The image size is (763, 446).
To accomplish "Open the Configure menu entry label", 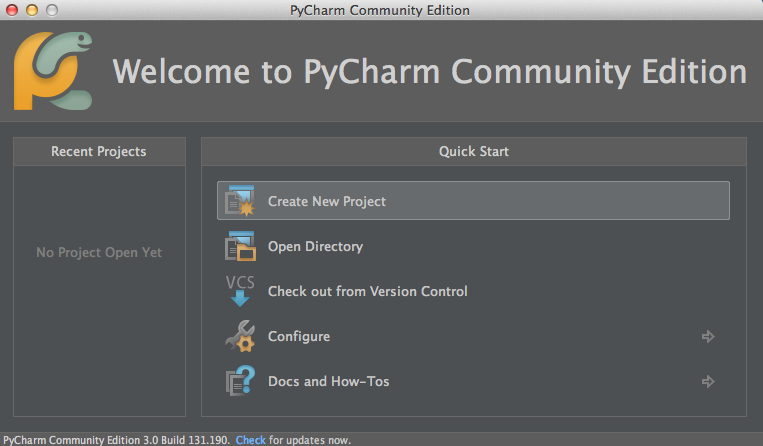I will point(298,337).
